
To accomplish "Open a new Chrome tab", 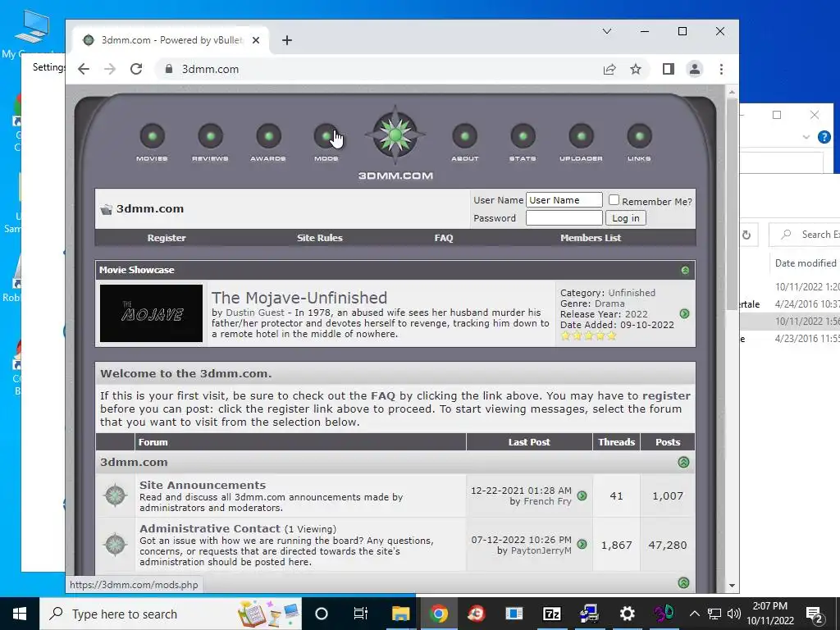I will tap(287, 40).
